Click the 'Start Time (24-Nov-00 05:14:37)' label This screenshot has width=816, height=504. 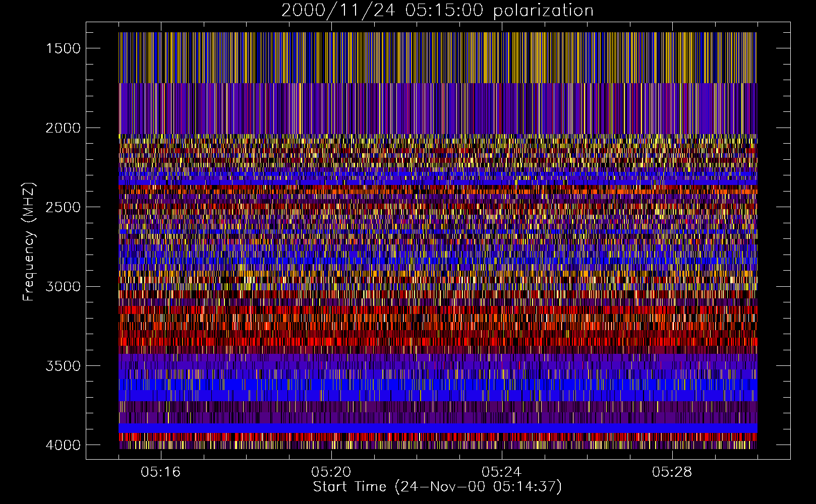[x=437, y=486]
